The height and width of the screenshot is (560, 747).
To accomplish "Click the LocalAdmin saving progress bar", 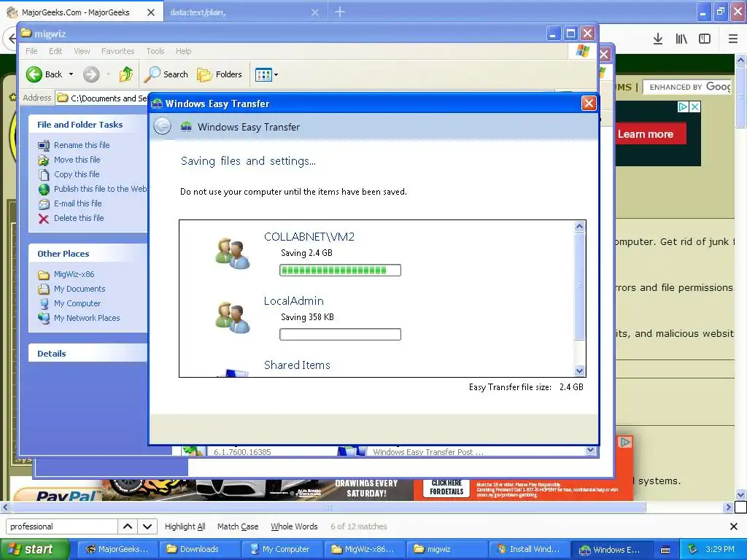I will (x=340, y=334).
